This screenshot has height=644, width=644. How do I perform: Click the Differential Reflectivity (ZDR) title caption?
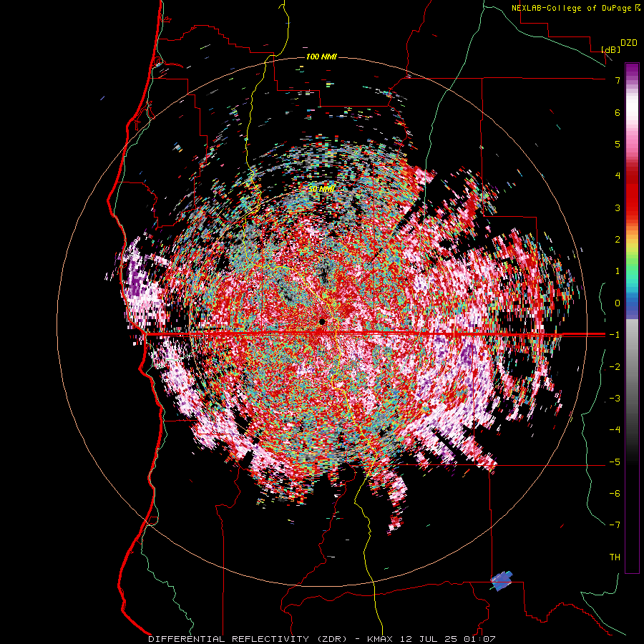pyautogui.click(x=321, y=639)
